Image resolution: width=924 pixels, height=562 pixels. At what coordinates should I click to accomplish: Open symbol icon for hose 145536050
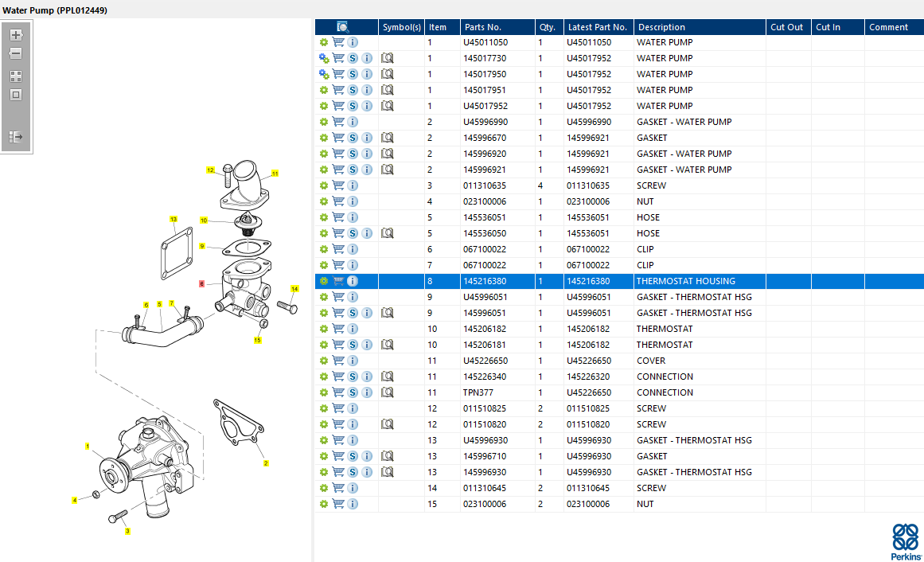point(387,233)
